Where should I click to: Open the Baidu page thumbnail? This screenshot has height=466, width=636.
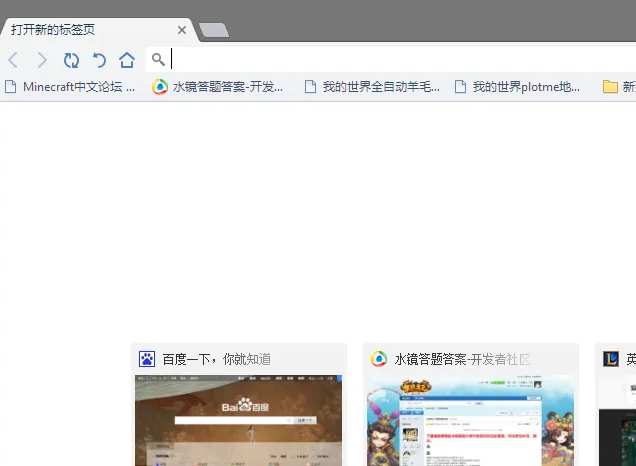(238, 421)
